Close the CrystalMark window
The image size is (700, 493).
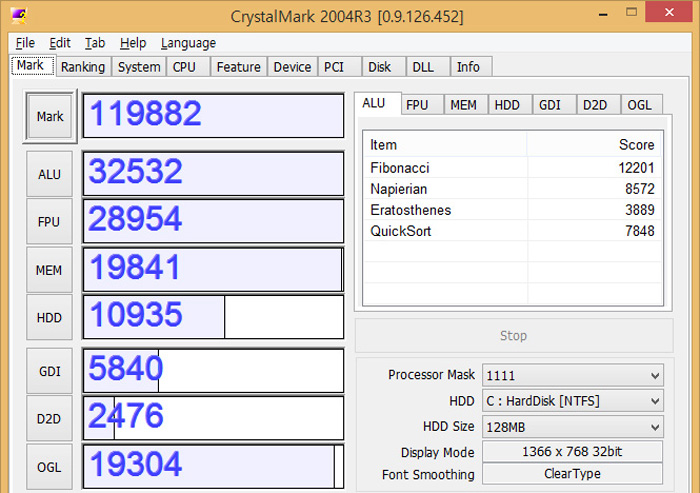[669, 12]
